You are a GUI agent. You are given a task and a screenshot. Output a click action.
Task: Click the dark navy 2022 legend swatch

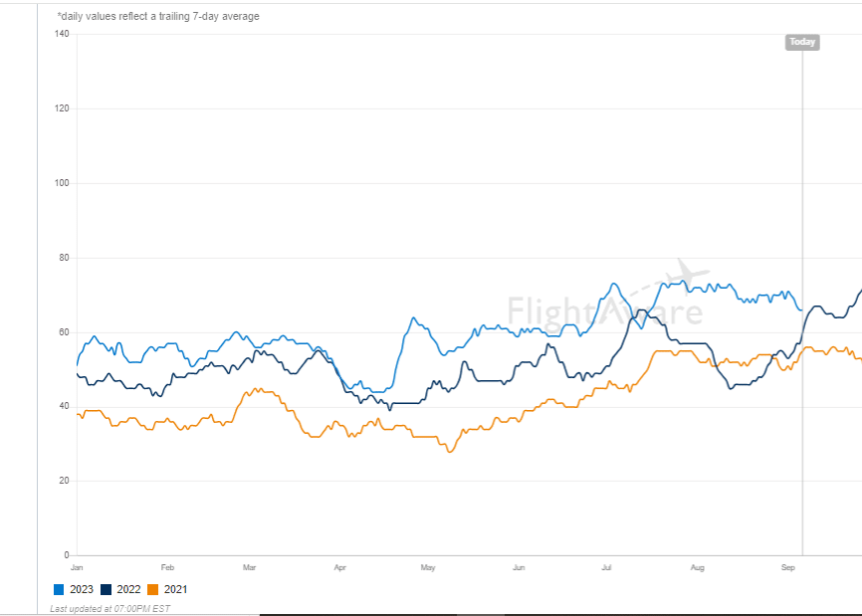click(x=107, y=589)
